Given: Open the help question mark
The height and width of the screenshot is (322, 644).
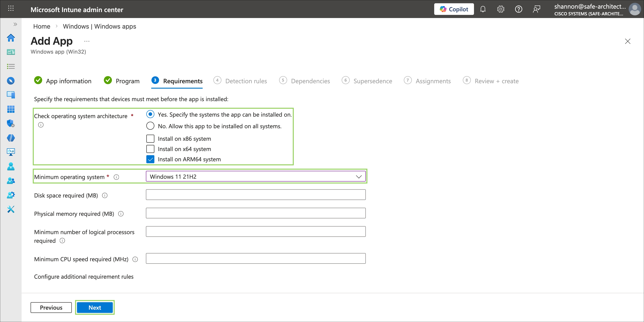Looking at the screenshot, I should pos(519,9).
